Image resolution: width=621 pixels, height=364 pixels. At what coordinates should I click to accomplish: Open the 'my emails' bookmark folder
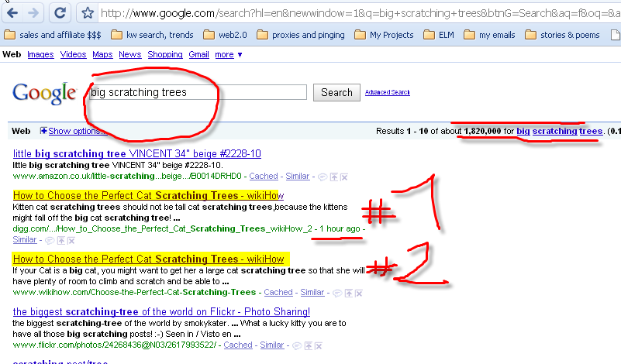[489, 35]
